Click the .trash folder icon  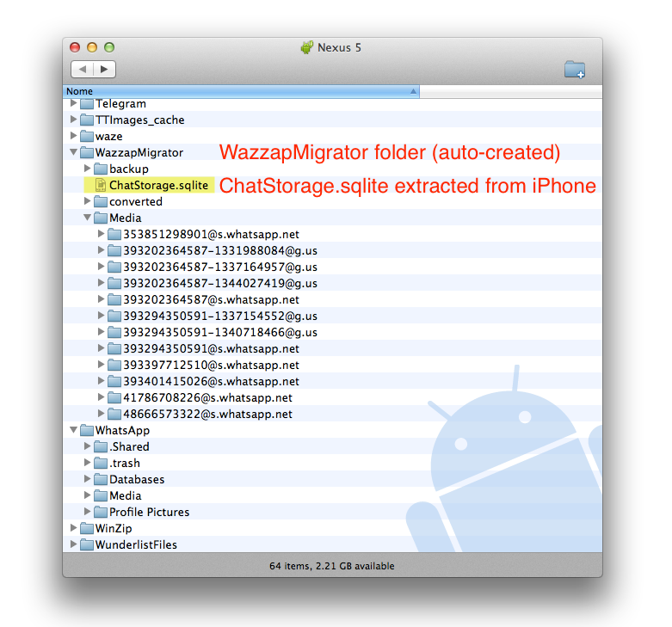coord(101,463)
